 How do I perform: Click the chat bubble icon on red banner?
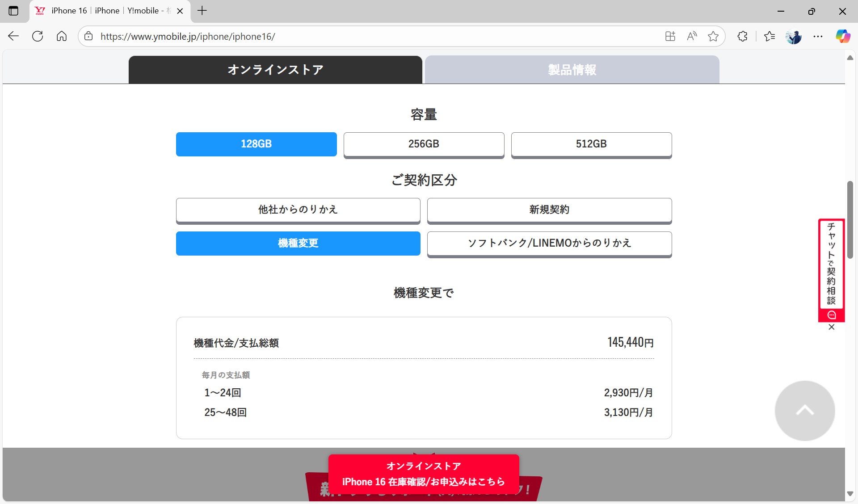click(x=831, y=315)
